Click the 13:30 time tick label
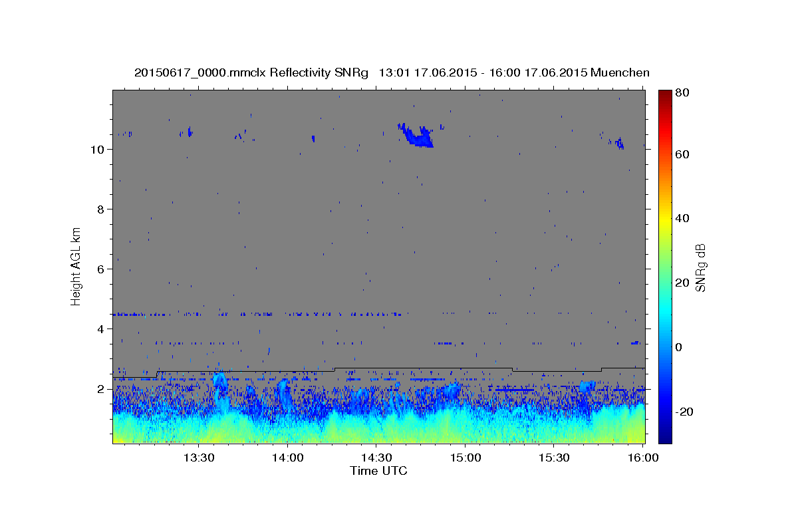The width and height of the screenshot is (798, 532). [199, 458]
